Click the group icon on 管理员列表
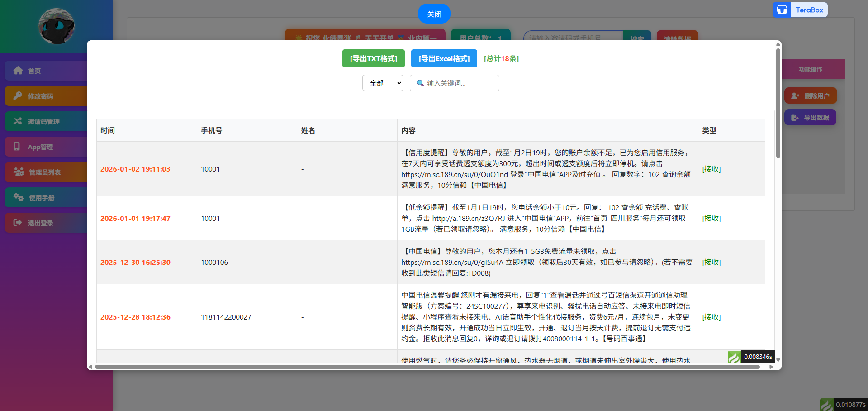This screenshot has height=411, width=868. point(18,172)
